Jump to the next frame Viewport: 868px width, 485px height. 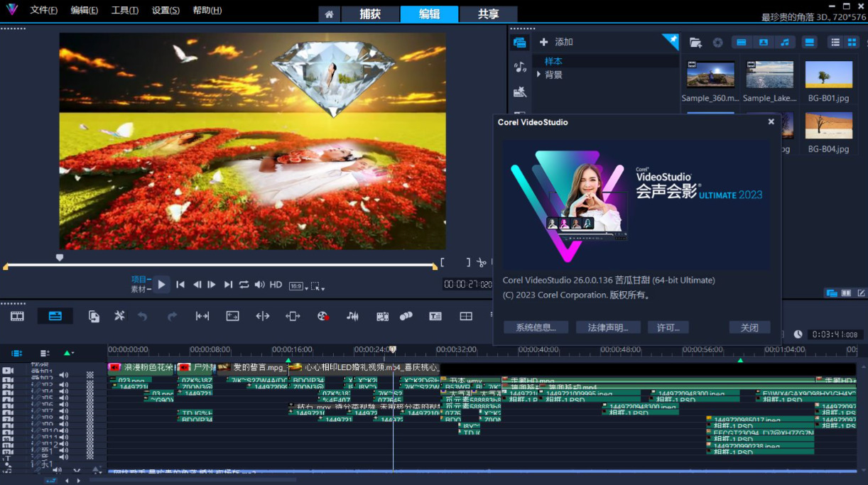pyautogui.click(x=212, y=285)
